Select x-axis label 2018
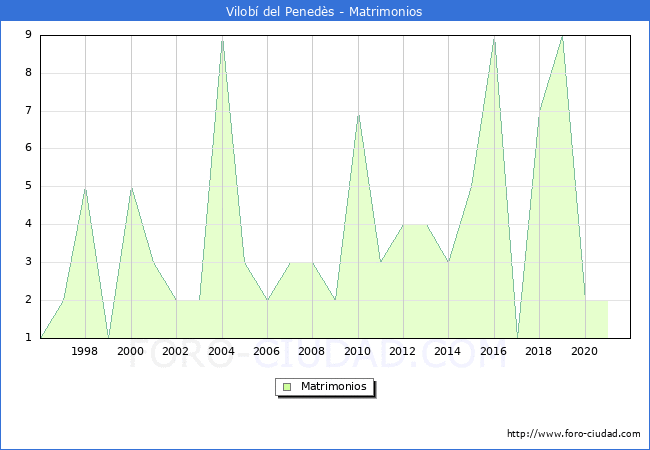 click(x=538, y=351)
